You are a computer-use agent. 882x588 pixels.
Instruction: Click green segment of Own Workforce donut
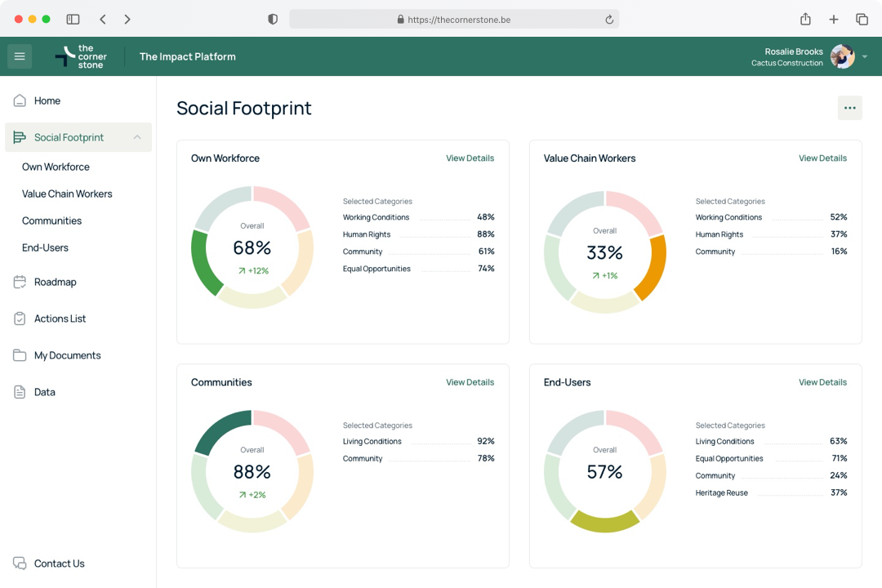coord(203,262)
